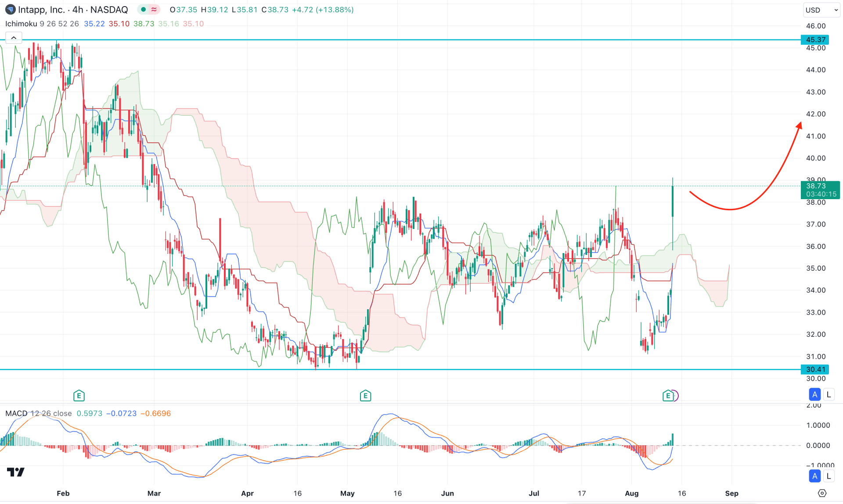
Task: Open chart settings gear icon
Action: [x=822, y=493]
